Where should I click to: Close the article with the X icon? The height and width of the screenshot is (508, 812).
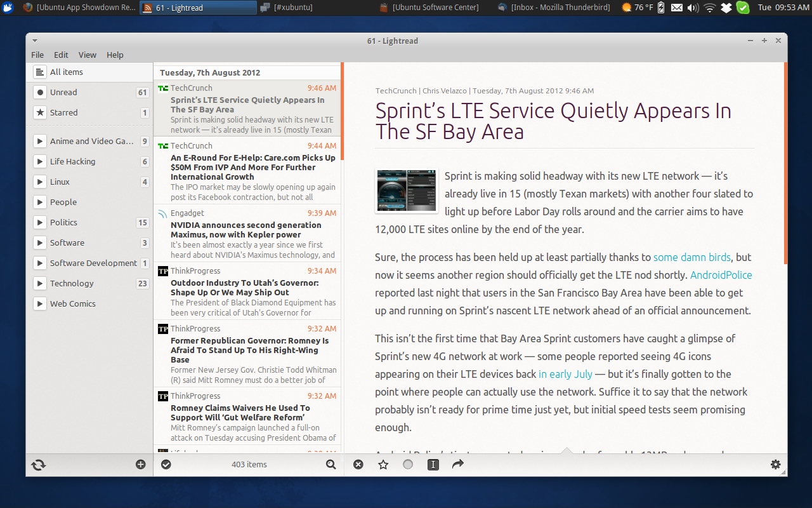pos(358,464)
